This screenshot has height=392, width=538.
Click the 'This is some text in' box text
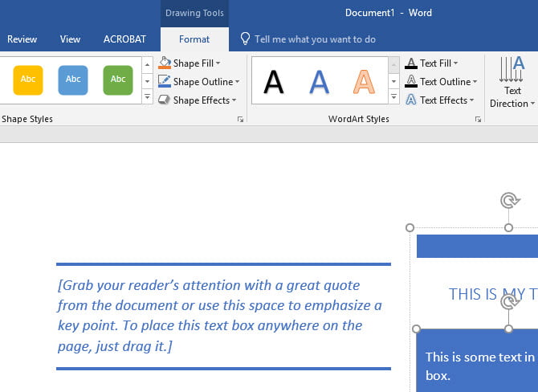click(x=480, y=357)
